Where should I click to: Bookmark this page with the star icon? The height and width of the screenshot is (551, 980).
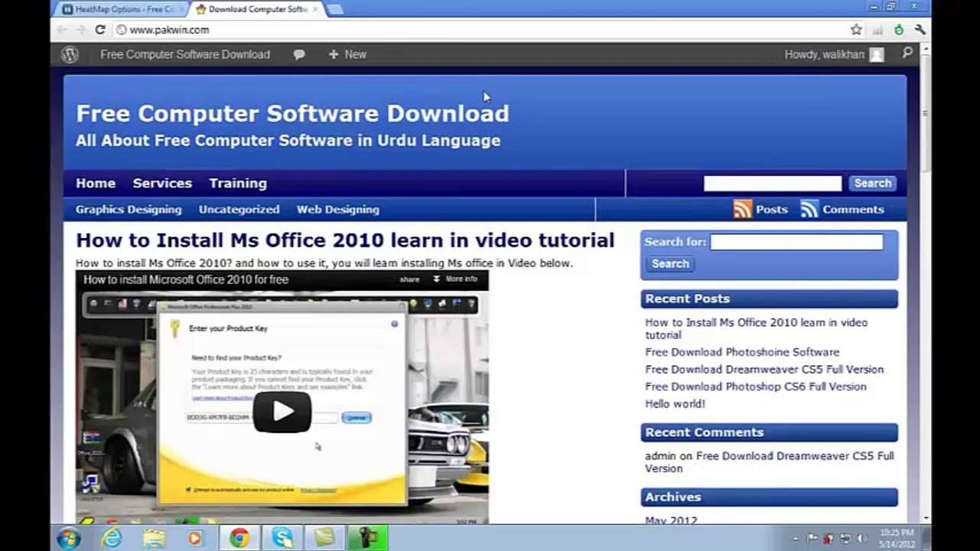coord(856,30)
